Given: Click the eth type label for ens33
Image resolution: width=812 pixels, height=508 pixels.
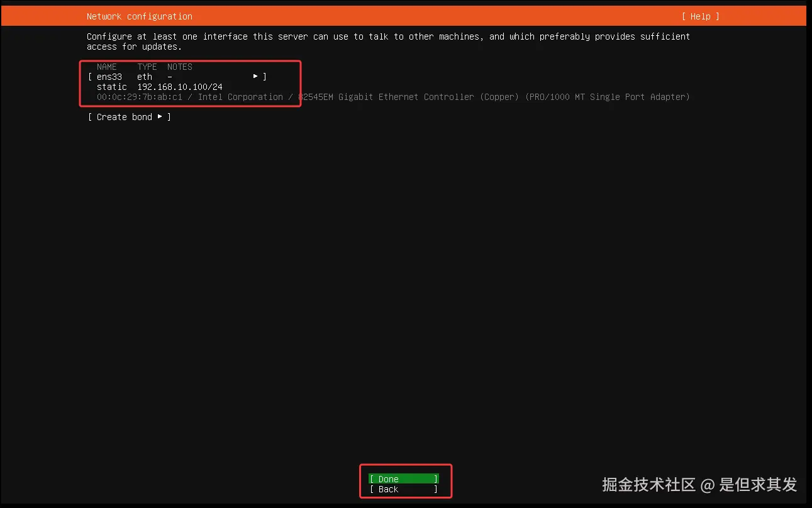Looking at the screenshot, I should [x=144, y=76].
